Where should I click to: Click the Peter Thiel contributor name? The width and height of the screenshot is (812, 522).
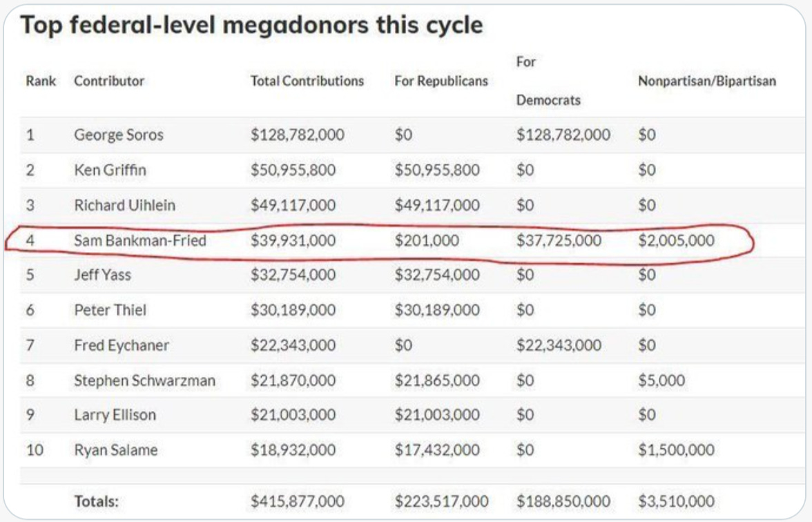click(x=110, y=310)
